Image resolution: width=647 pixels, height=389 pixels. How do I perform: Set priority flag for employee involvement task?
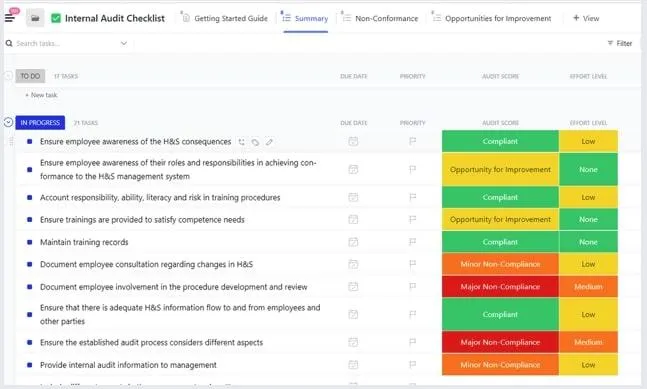tap(412, 286)
